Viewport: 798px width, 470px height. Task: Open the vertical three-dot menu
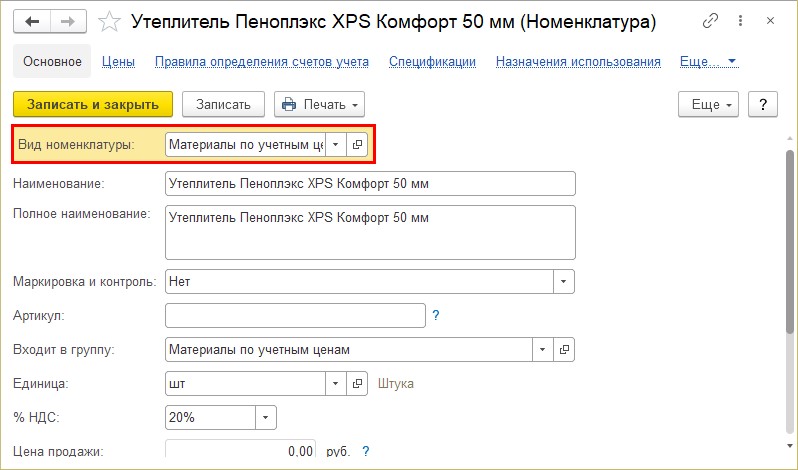[x=740, y=21]
